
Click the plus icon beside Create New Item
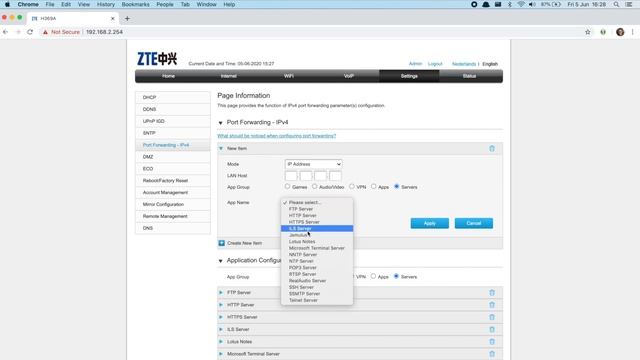222,243
